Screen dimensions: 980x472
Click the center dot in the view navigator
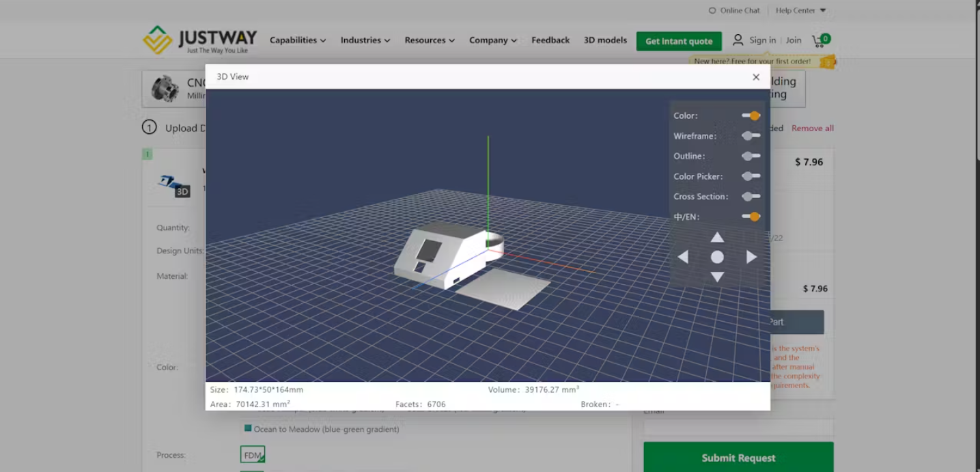click(717, 257)
